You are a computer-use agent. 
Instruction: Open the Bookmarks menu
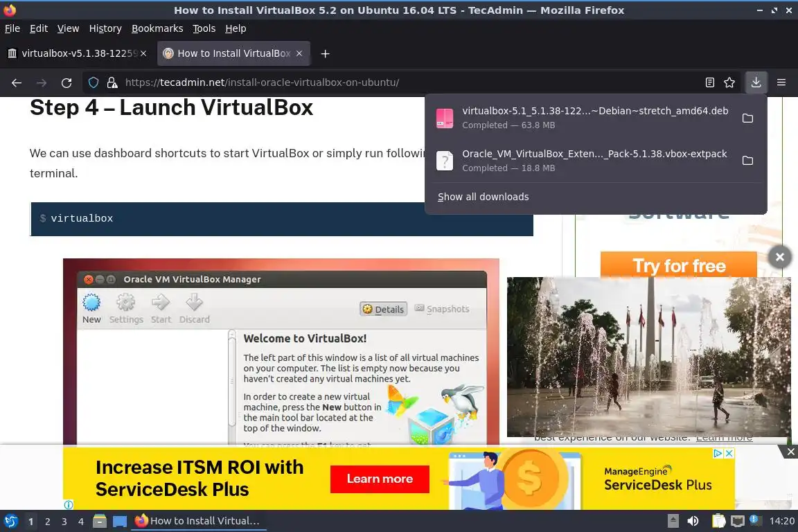pos(157,28)
